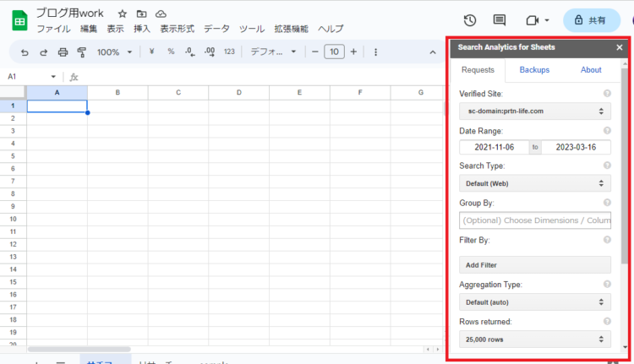Viewport: 634px width, 364px height.
Task: Open the デフォ... font dropdown
Action: tap(273, 52)
